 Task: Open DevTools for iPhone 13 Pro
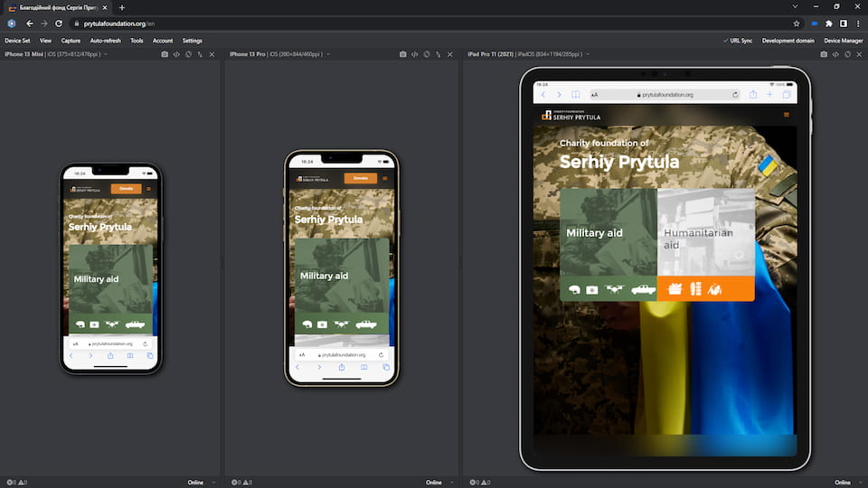(x=415, y=54)
